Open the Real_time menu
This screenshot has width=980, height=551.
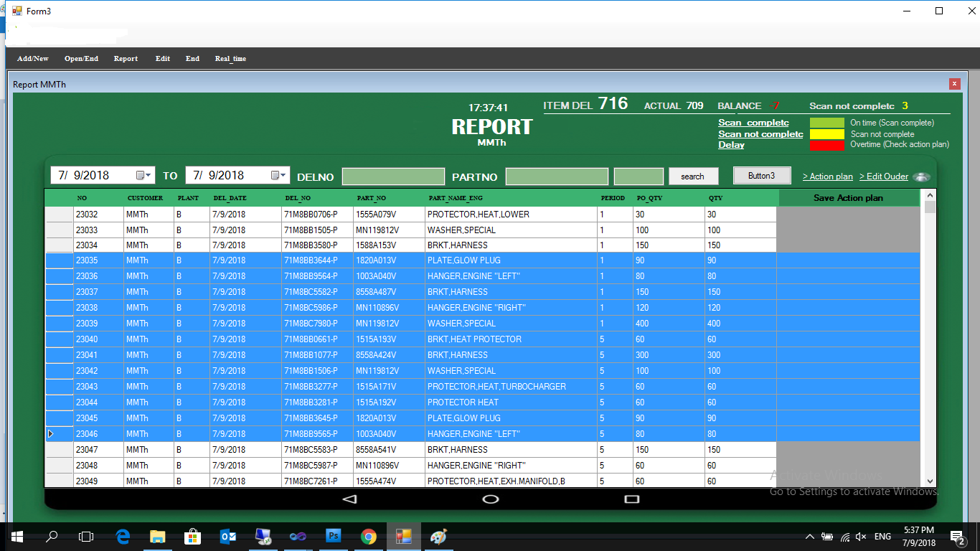click(x=230, y=59)
